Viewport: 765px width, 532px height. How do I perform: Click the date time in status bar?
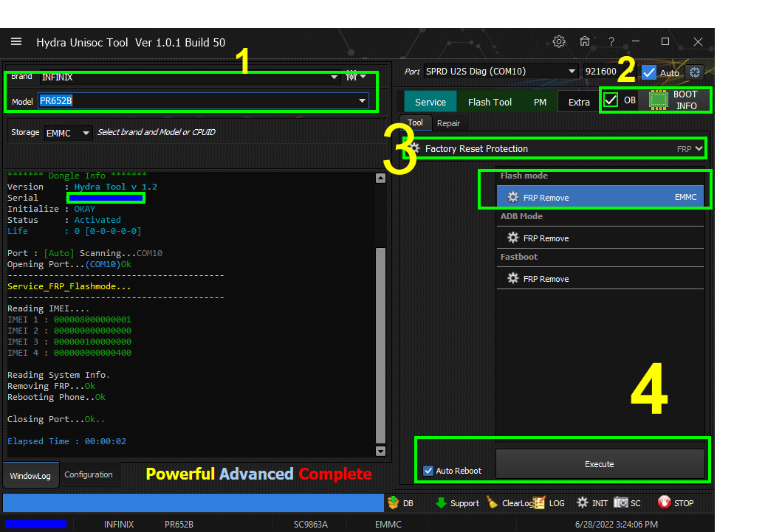[x=616, y=524]
